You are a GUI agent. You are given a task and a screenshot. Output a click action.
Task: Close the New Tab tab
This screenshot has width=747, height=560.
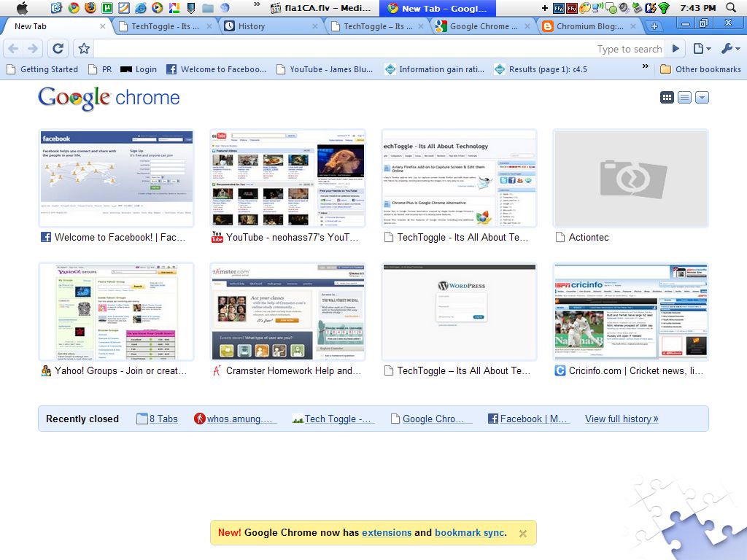[102, 27]
